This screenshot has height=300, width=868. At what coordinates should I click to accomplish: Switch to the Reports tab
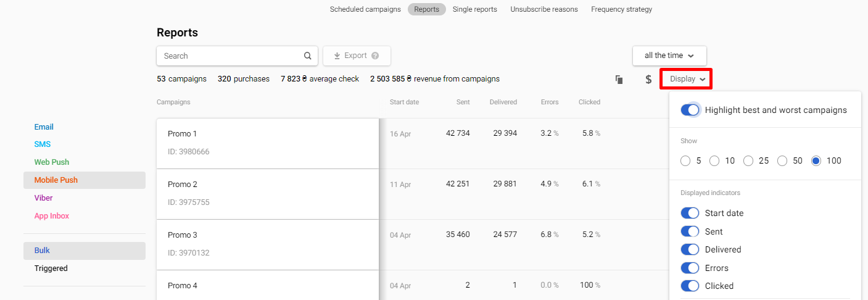coord(427,9)
